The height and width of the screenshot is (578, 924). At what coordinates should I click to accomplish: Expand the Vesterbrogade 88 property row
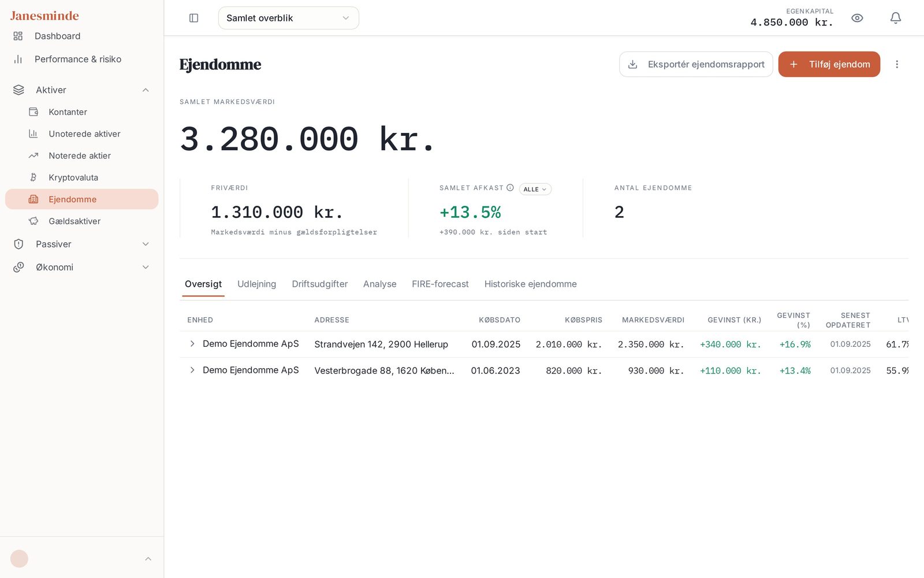(x=192, y=370)
